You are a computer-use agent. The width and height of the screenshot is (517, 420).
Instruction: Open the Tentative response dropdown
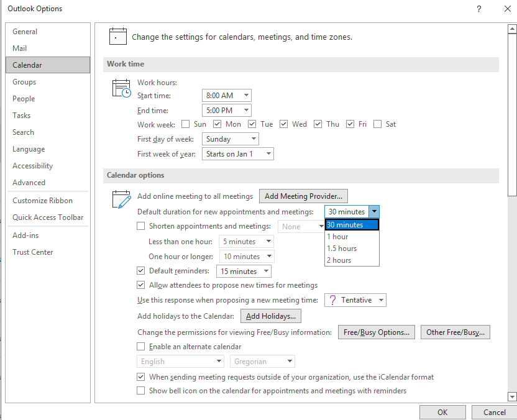382,299
